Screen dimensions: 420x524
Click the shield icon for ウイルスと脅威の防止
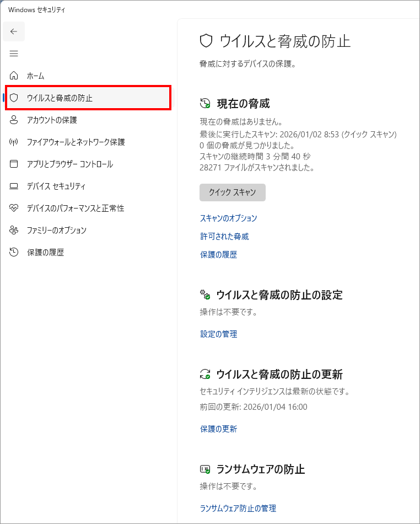[x=14, y=98]
